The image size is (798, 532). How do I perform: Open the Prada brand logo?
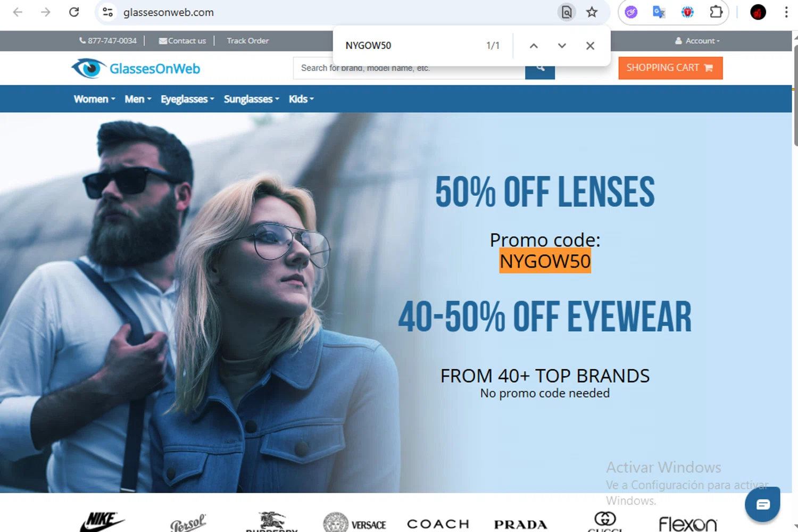pos(520,525)
